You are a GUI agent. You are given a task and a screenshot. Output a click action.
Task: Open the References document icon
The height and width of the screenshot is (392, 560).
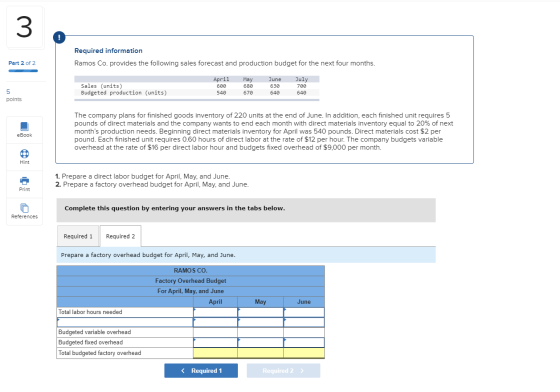24,208
